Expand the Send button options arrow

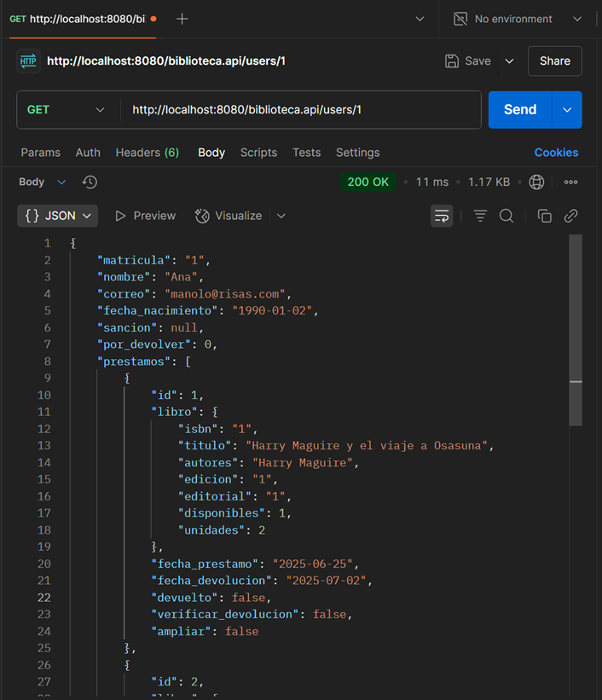[x=567, y=110]
